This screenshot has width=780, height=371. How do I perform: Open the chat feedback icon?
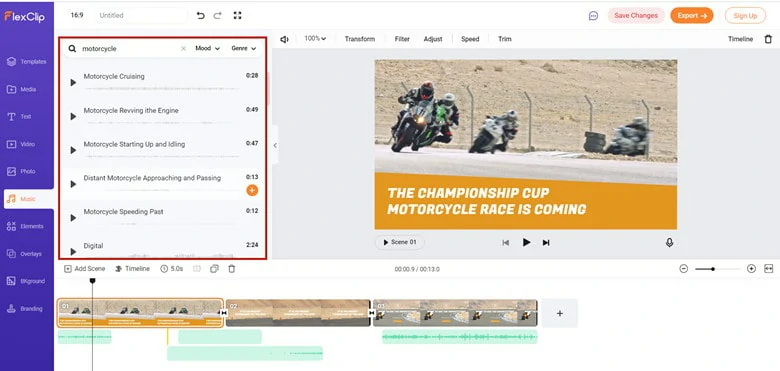[593, 16]
